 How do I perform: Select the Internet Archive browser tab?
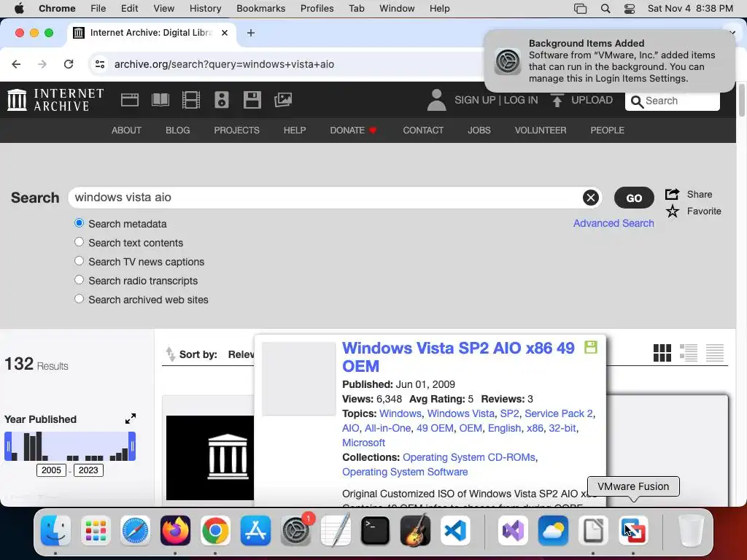(x=152, y=33)
